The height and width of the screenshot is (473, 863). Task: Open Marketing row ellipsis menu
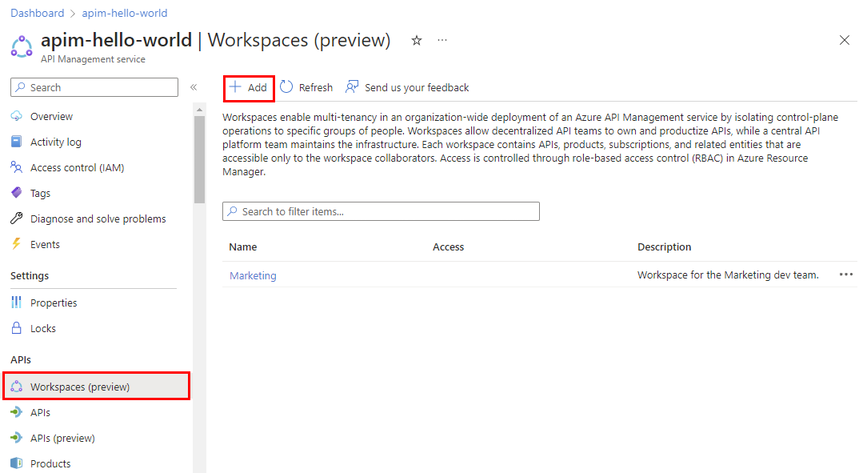point(846,275)
